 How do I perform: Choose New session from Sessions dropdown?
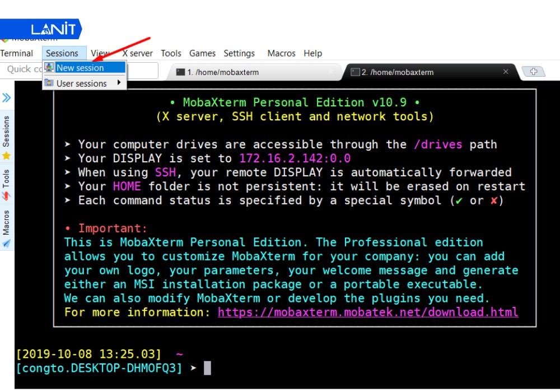[85, 67]
